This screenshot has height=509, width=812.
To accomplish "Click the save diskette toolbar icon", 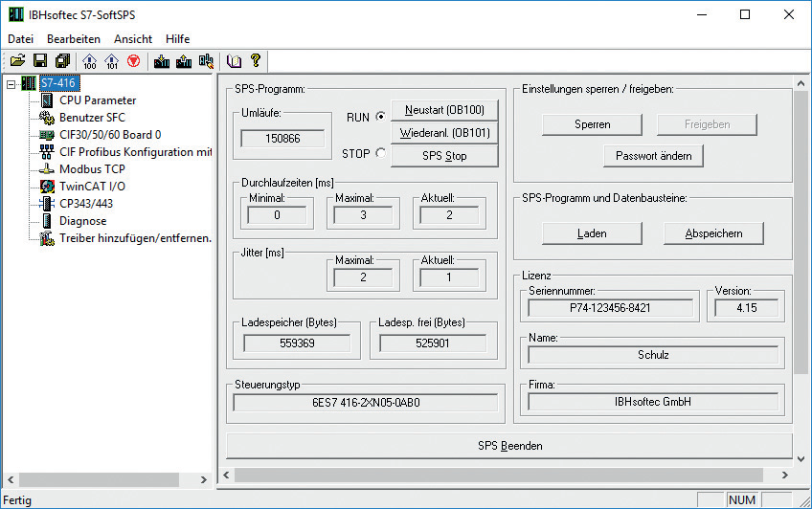I will 40,61.
